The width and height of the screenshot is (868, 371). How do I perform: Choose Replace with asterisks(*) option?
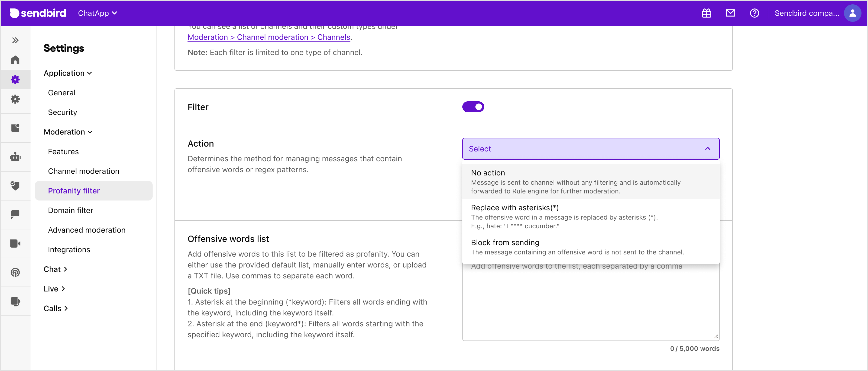[x=590, y=216]
